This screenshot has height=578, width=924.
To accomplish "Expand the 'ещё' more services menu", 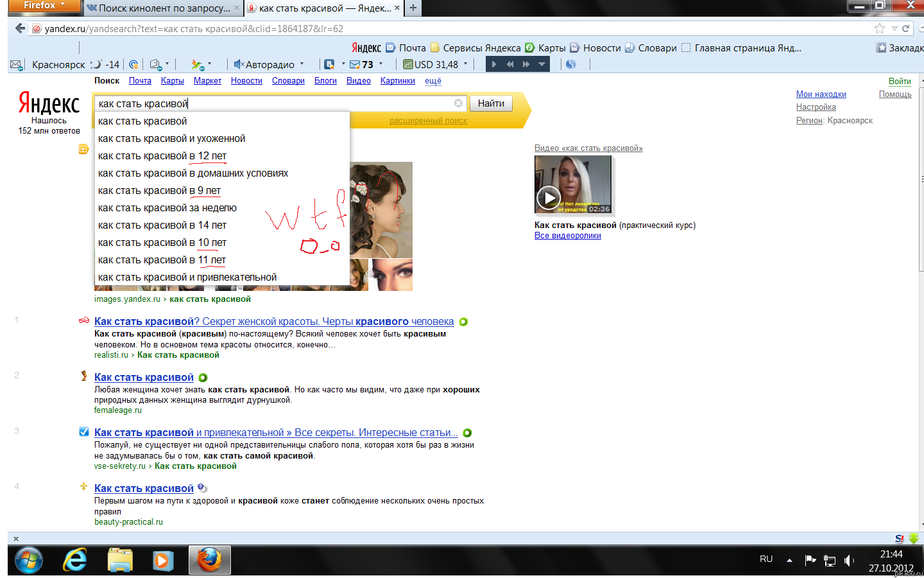I will click(x=433, y=81).
